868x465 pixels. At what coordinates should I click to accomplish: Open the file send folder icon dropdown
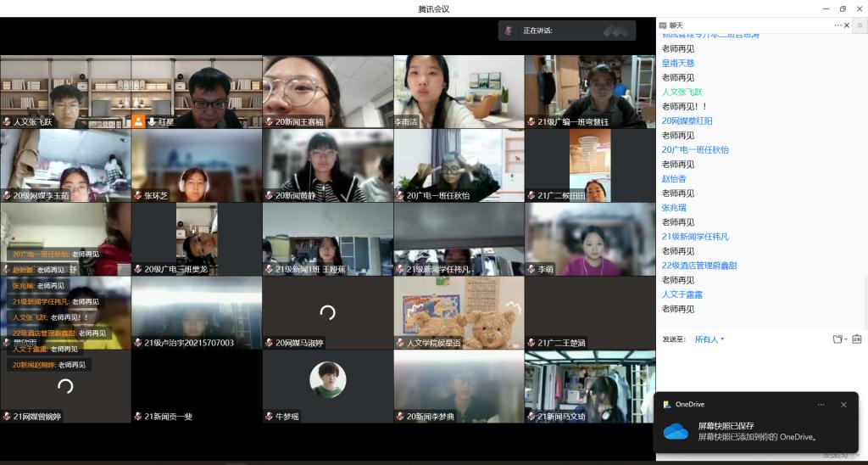click(838, 339)
